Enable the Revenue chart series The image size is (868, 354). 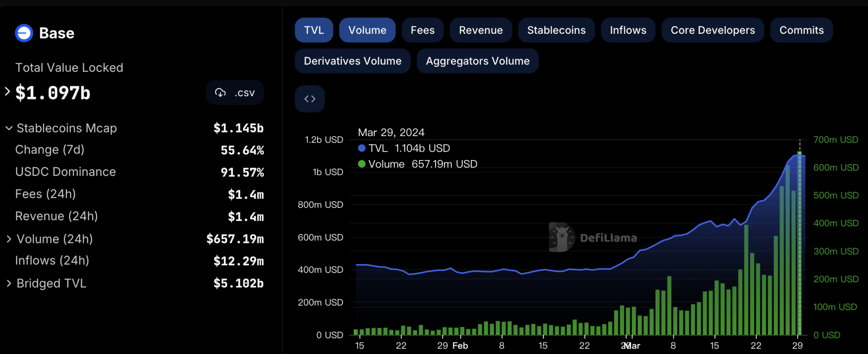[x=481, y=30]
